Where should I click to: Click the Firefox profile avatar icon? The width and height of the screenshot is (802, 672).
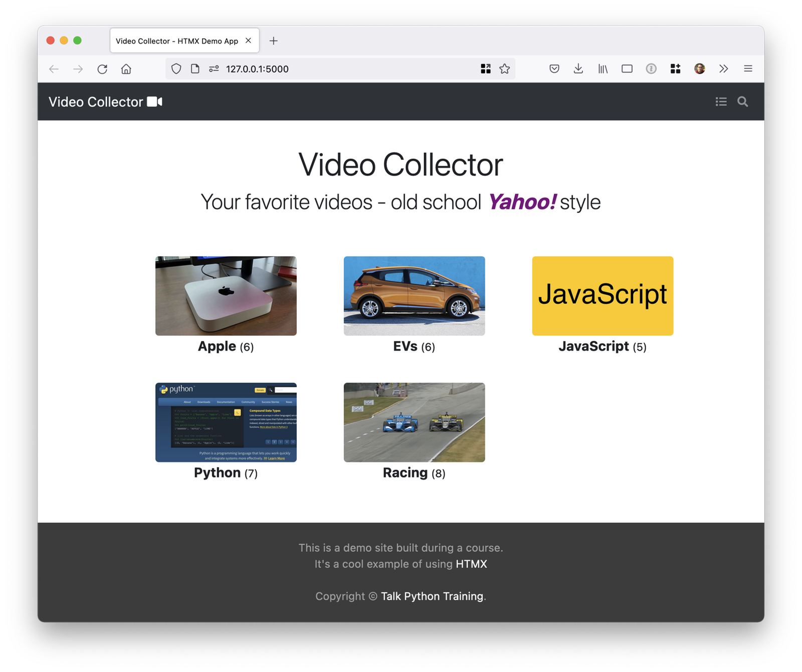(699, 69)
